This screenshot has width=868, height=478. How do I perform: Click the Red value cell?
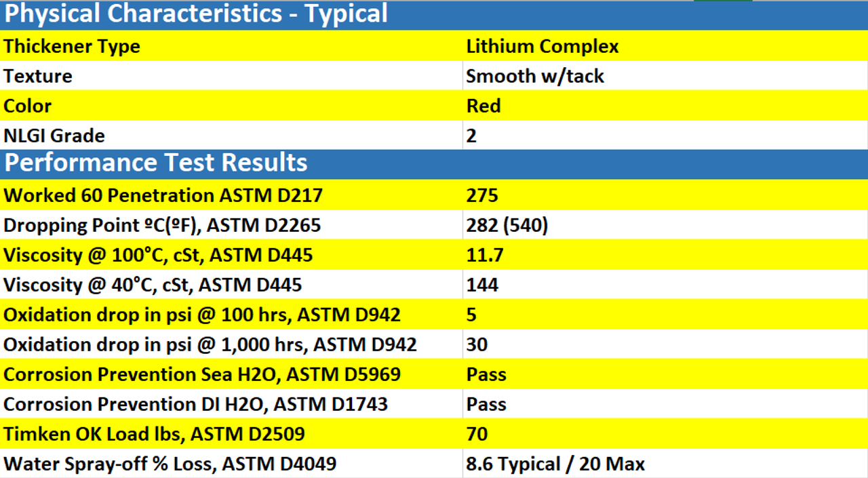(483, 106)
